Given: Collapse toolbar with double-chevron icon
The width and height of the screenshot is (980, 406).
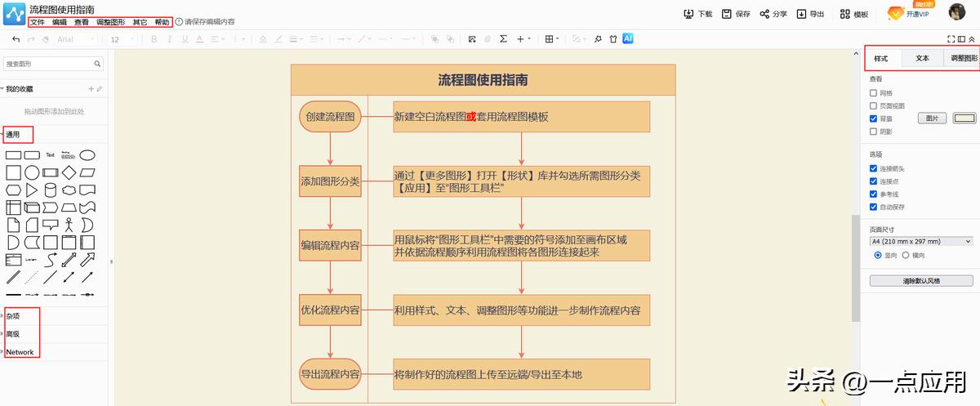Looking at the screenshot, I should 971,38.
